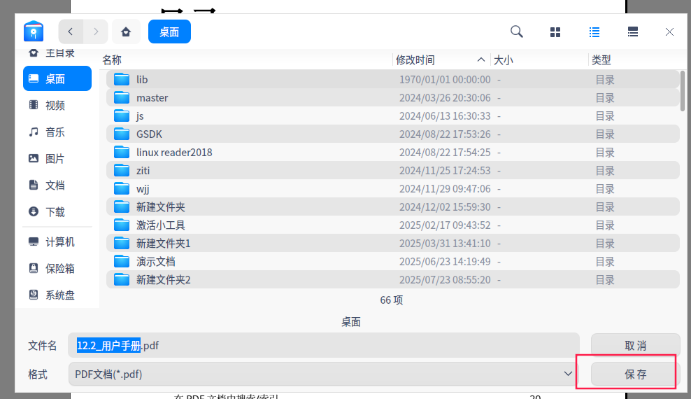
Task: Click the 取消 button
Action: click(x=636, y=346)
